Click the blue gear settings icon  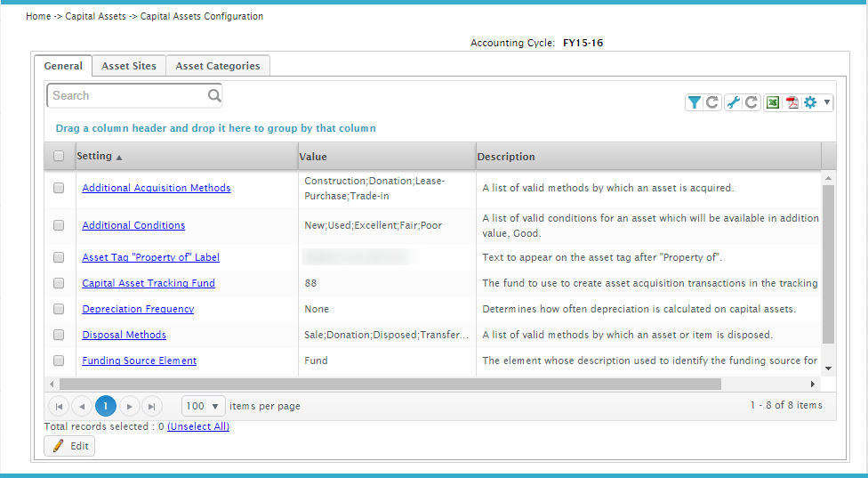tap(810, 102)
